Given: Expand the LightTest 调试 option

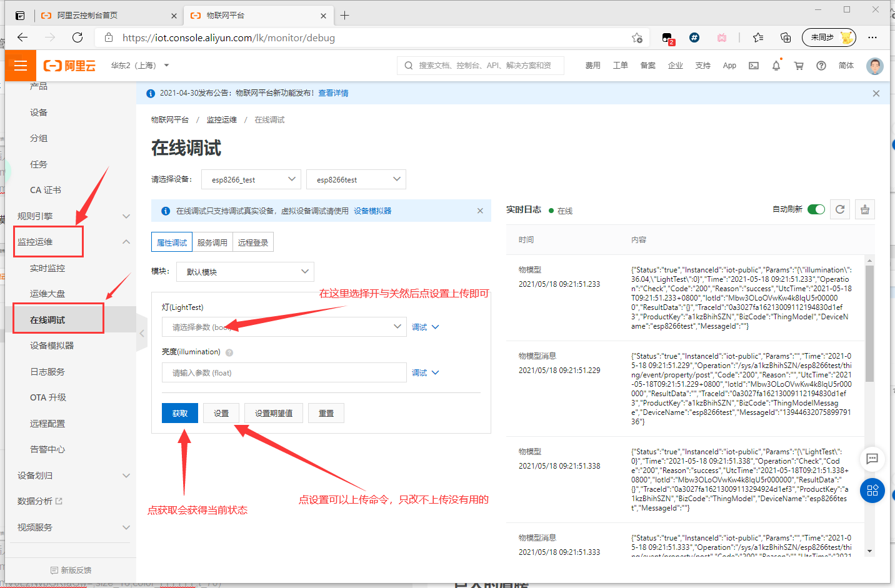Looking at the screenshot, I should pos(426,327).
